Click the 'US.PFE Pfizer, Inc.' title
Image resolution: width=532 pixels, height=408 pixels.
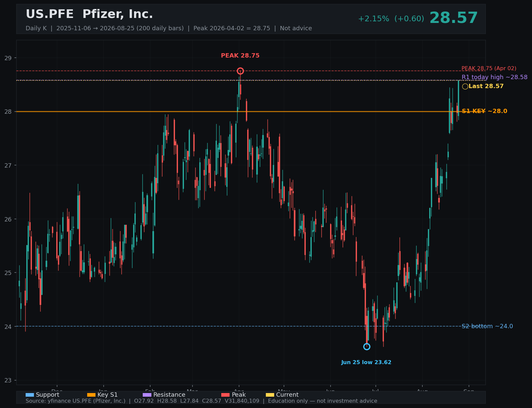point(89,14)
